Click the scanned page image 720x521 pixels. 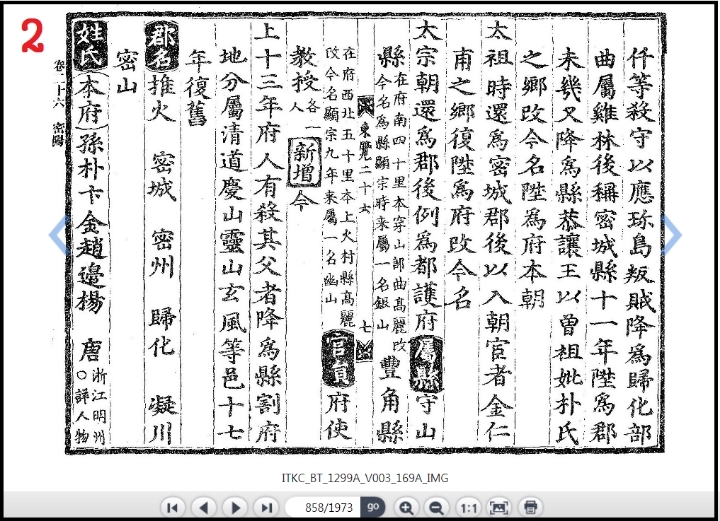365,233
